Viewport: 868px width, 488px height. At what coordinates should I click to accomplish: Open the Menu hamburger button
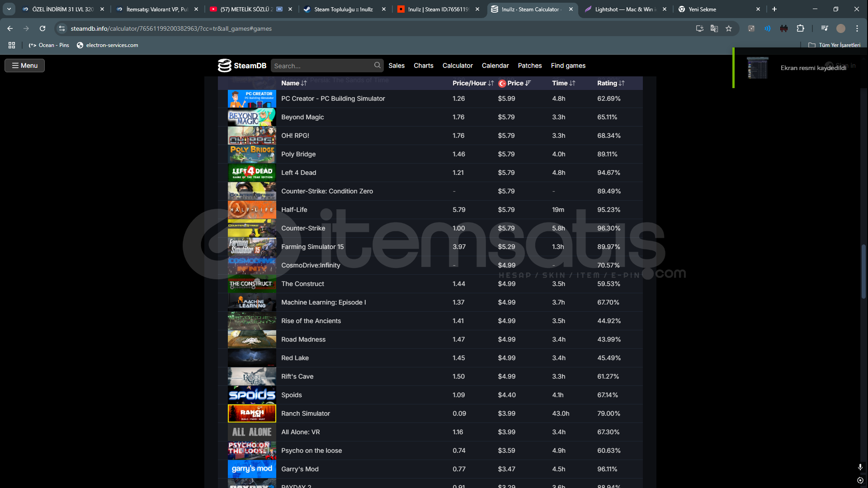point(24,66)
